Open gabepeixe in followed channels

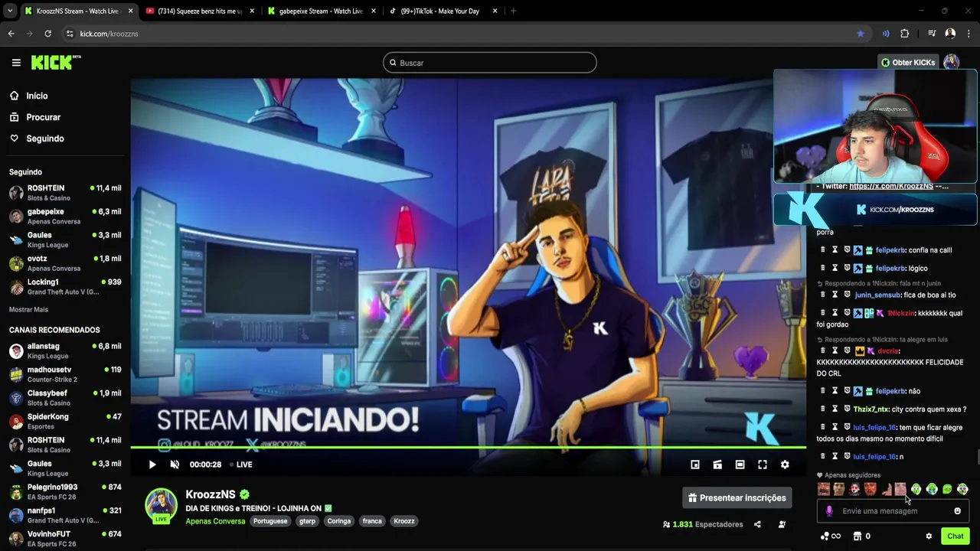point(64,216)
